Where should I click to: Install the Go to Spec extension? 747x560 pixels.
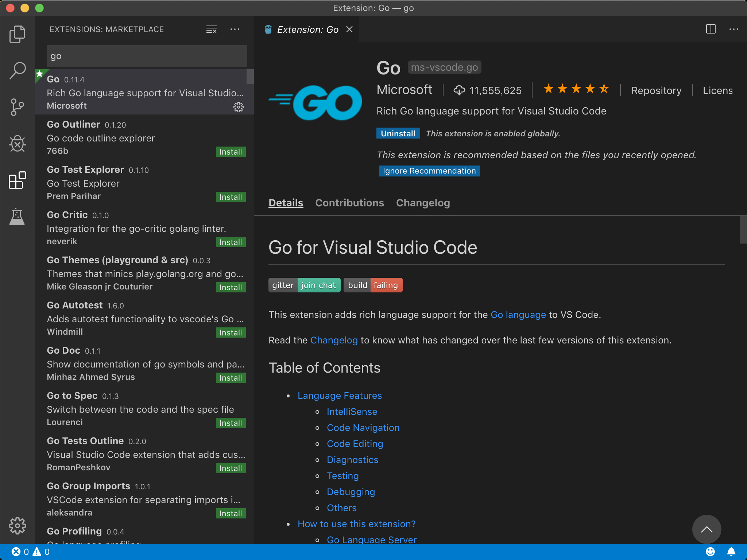click(x=231, y=423)
